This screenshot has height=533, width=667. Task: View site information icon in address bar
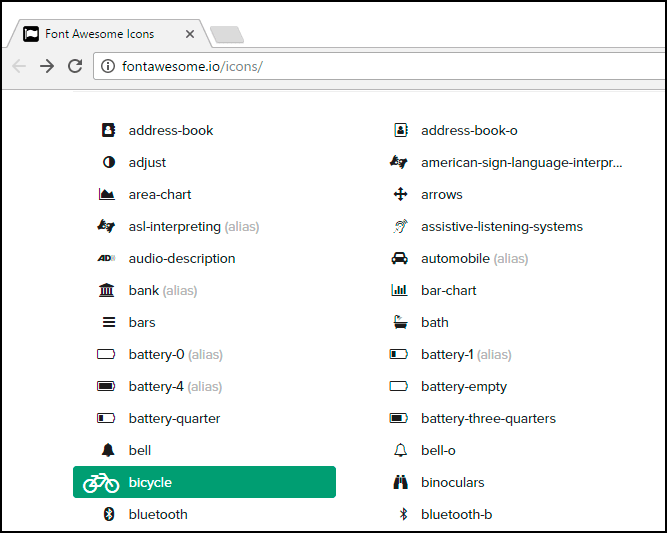click(x=108, y=66)
